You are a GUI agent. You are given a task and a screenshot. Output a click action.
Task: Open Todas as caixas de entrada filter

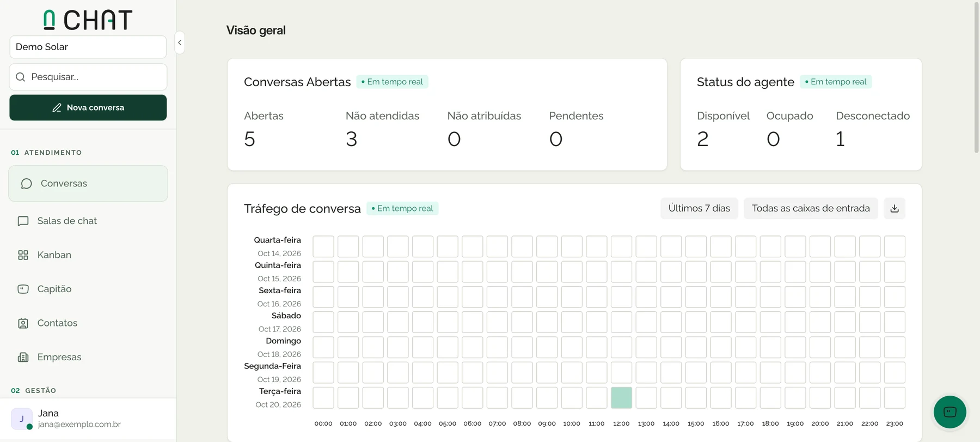pyautogui.click(x=811, y=208)
